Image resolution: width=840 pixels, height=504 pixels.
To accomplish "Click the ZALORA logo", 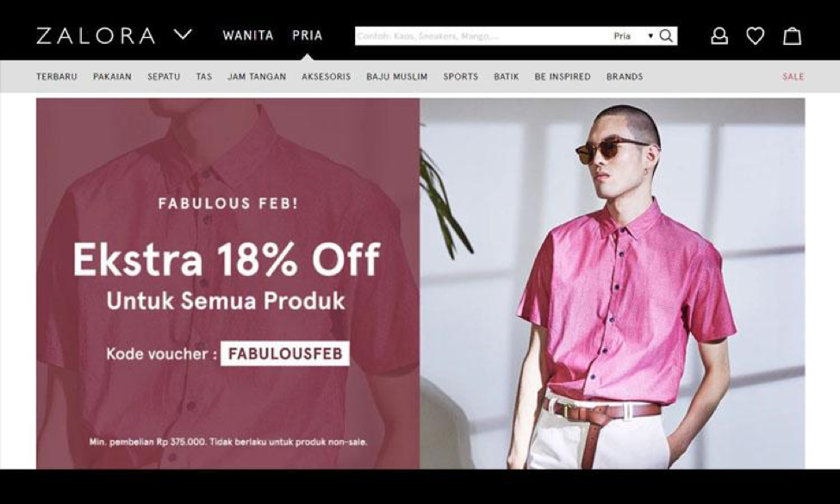I will 96,36.
